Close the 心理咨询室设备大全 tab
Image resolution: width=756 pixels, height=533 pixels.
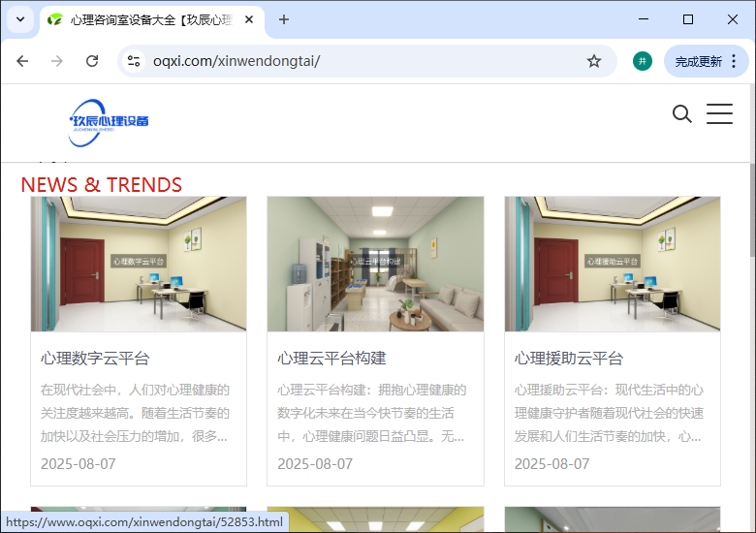coord(249,19)
